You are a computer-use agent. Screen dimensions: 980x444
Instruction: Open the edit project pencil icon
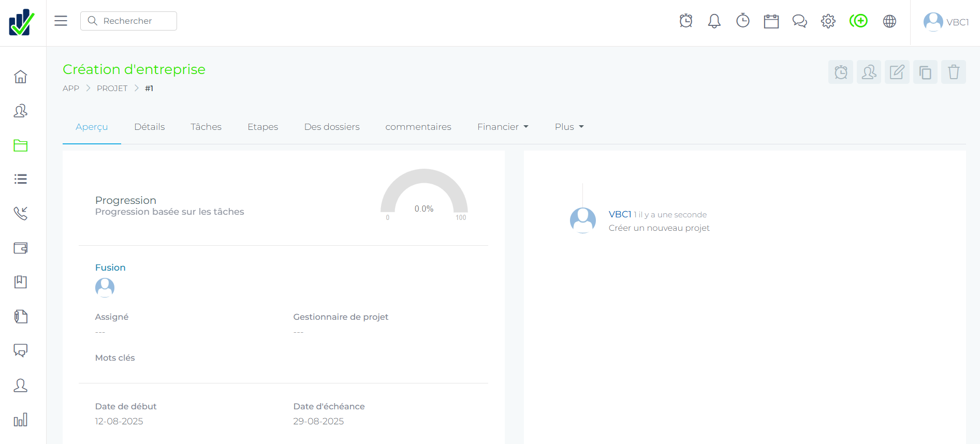tap(897, 72)
